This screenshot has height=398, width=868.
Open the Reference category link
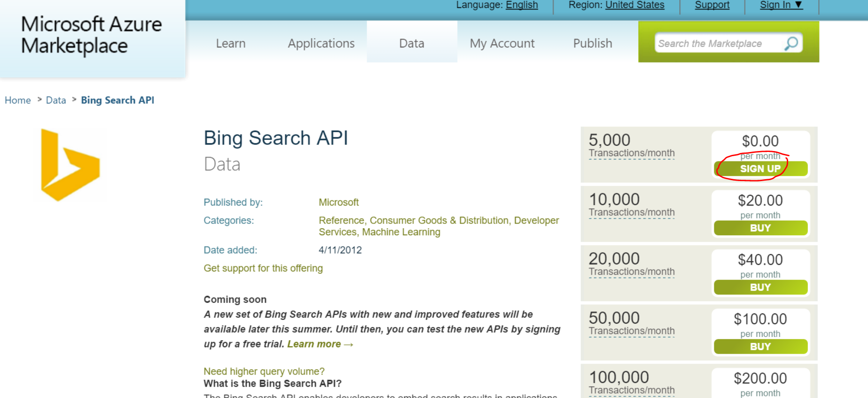[341, 220]
